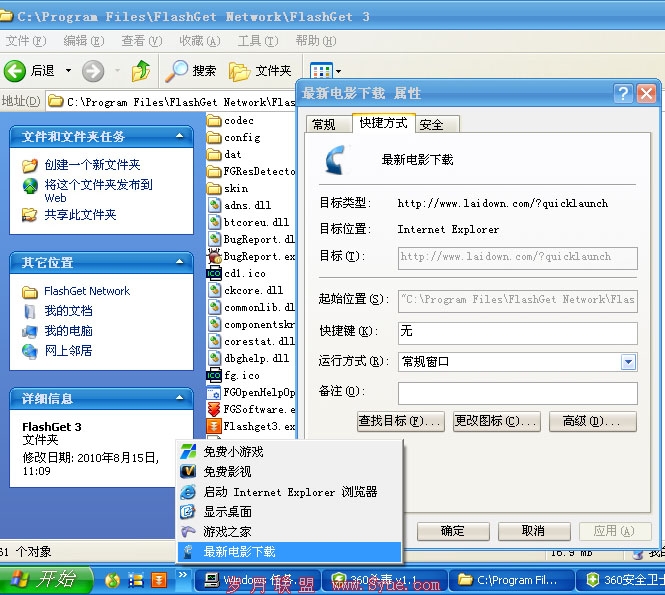Click the Search magnifier toolbar icon
This screenshot has width=665, height=595.
pos(176,70)
